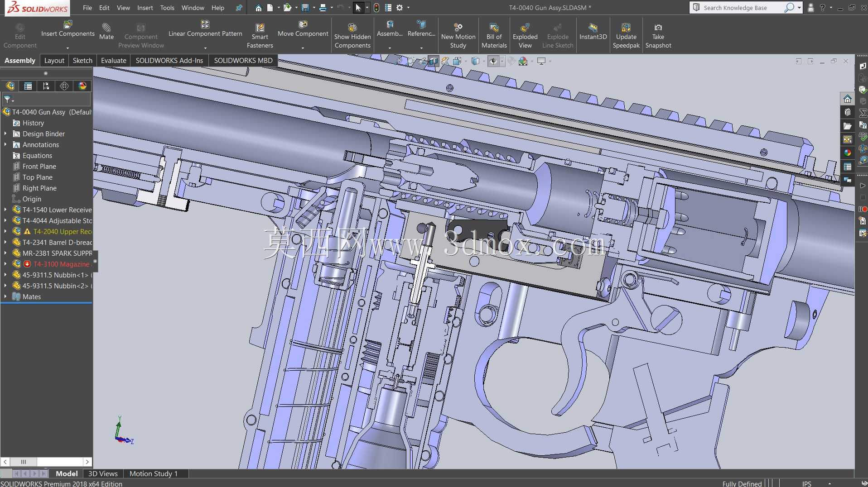
Task: Open the ConfigurationManager tab icon
Action: (46, 86)
